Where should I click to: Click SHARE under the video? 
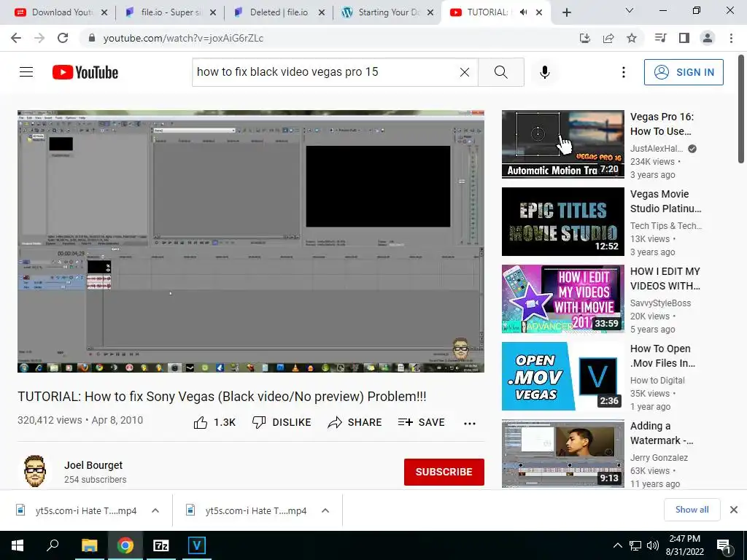click(x=355, y=422)
